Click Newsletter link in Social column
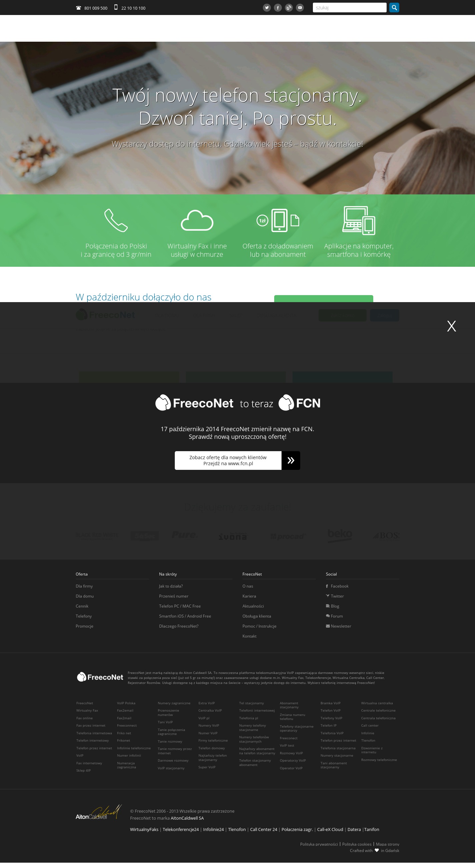The image size is (475, 868). click(341, 626)
